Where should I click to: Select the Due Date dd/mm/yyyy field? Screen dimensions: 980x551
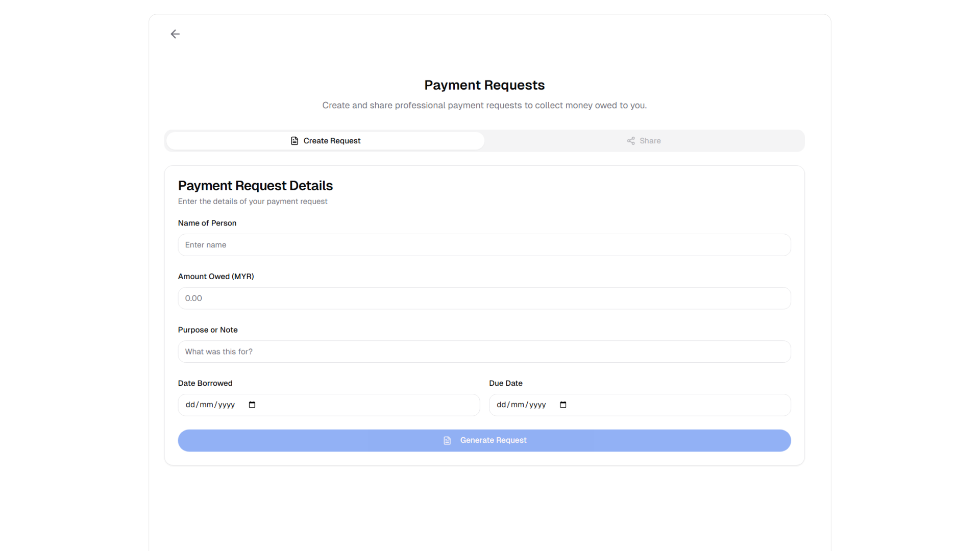pyautogui.click(x=640, y=405)
